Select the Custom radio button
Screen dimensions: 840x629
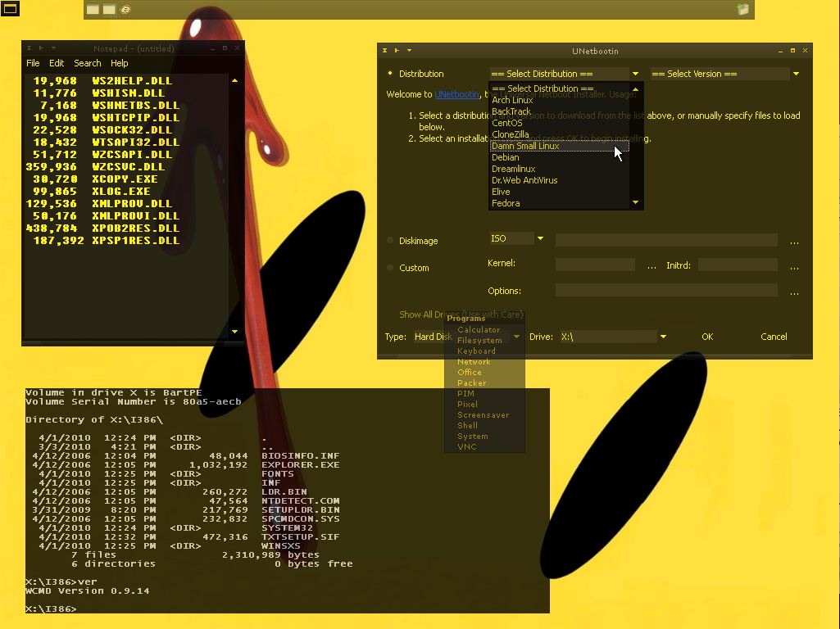(x=391, y=268)
